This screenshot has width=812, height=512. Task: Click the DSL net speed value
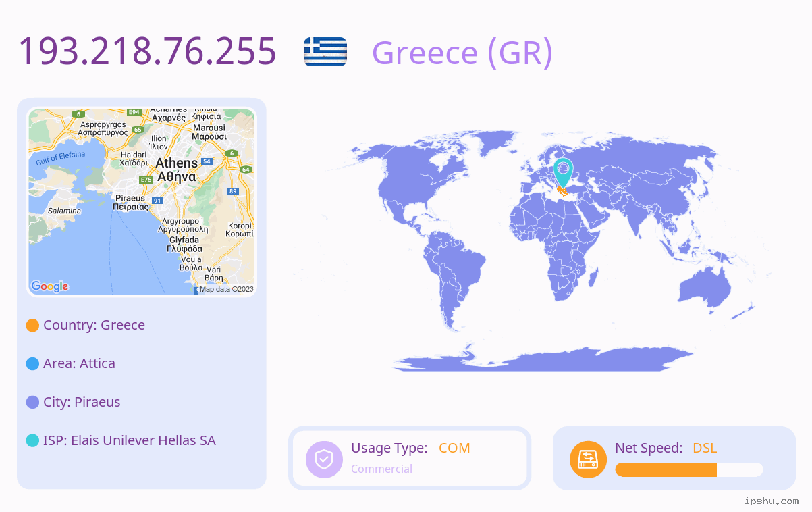point(705,448)
